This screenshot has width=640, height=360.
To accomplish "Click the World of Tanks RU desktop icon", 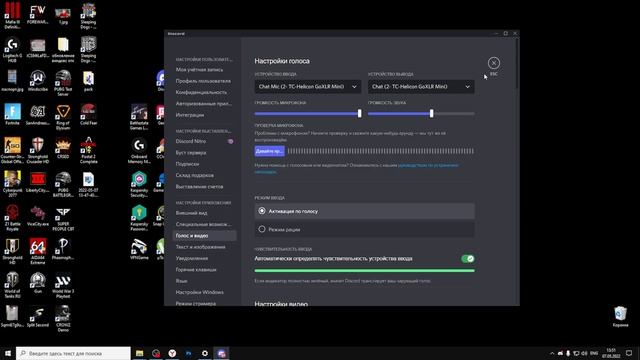I will [12, 285].
